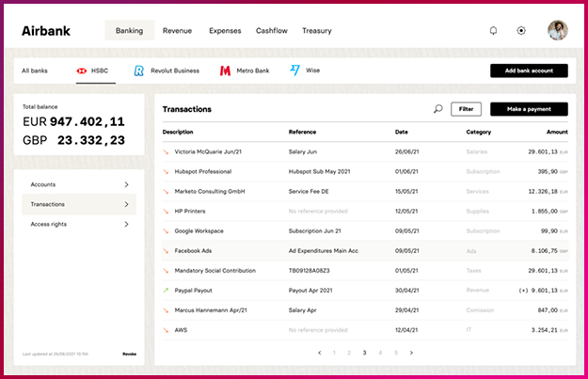The width and height of the screenshot is (588, 379).
Task: Open the Accounts sidebar item
Action: click(x=79, y=184)
